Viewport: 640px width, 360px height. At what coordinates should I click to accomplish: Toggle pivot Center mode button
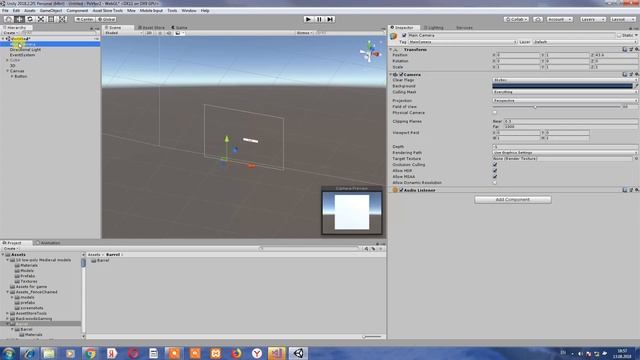click(x=85, y=19)
